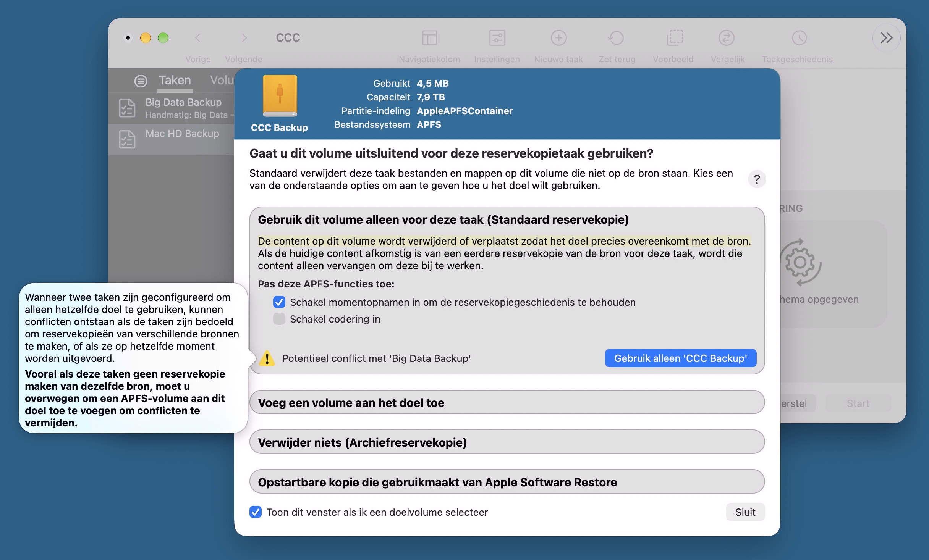Create a Nieuwe taak with plus icon
The image size is (929, 560).
(558, 38)
